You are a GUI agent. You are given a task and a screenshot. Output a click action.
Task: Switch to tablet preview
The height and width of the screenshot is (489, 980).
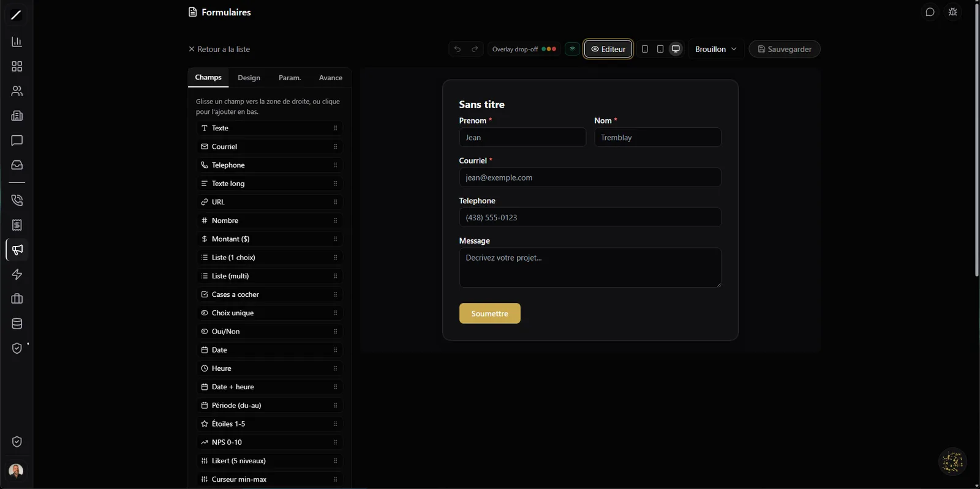pyautogui.click(x=660, y=49)
